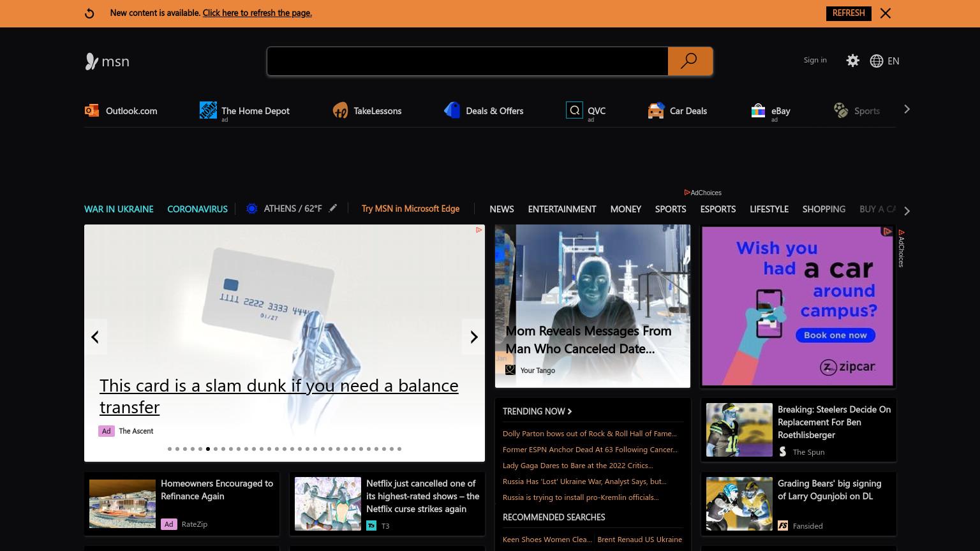This screenshot has height=551, width=980.
Task: Select the active carousel pagination dot
Action: coord(208,449)
